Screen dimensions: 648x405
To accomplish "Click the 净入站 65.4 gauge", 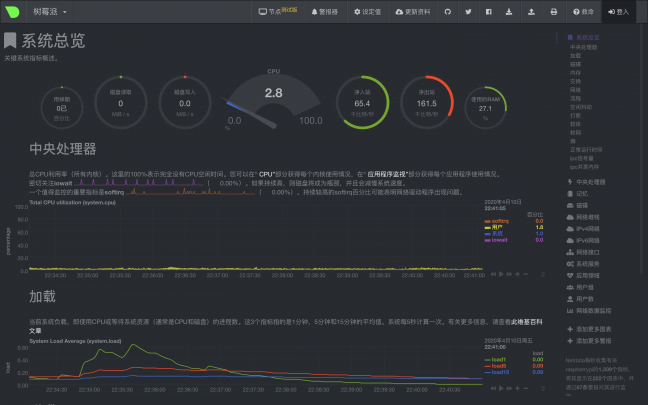I will point(362,102).
